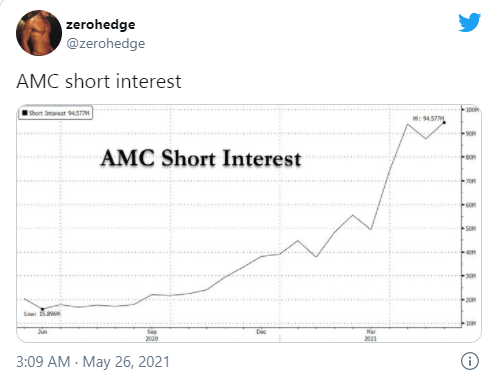Click the 10M tick on the value axis
The width and height of the screenshot is (489, 381).
pos(471,323)
